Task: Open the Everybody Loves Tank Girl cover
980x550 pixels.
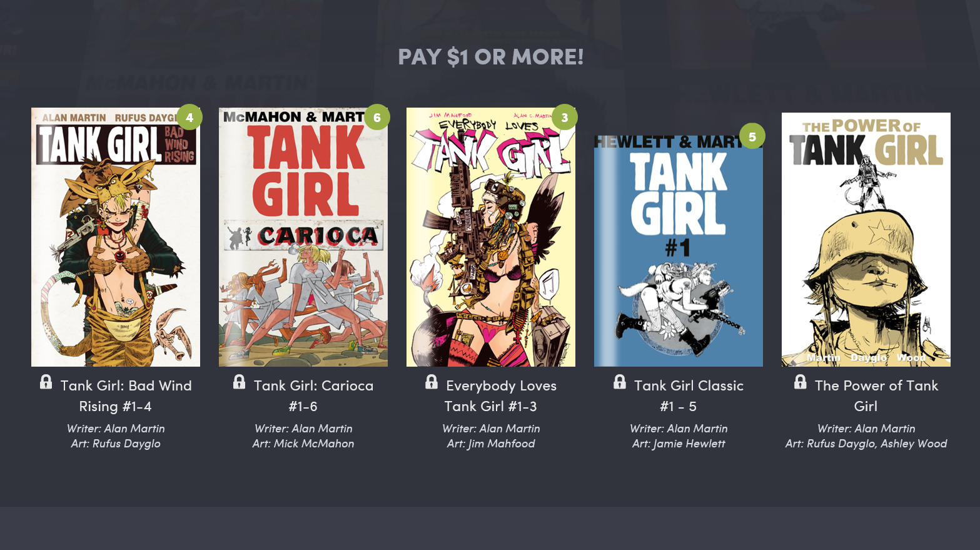Action: (x=491, y=237)
